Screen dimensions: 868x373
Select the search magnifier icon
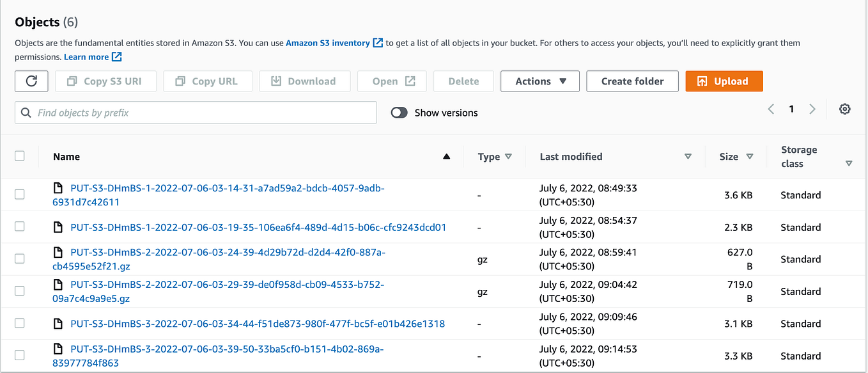tap(26, 112)
